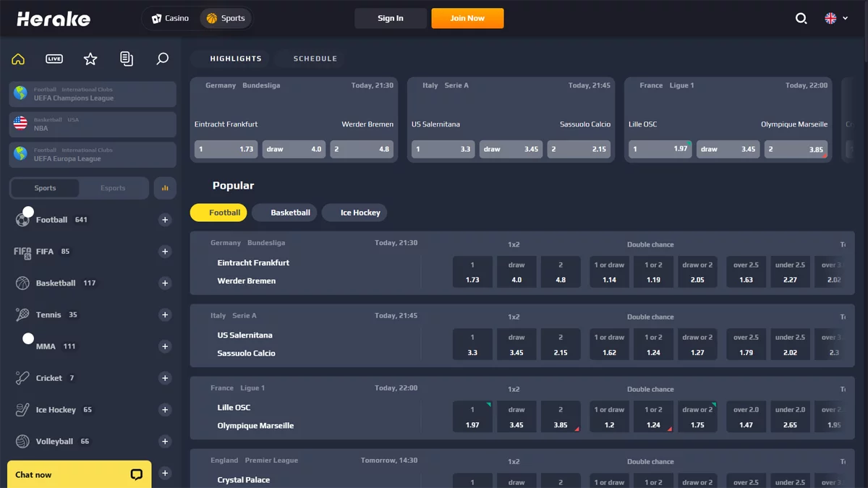868x488 pixels.
Task: Expand the FIFA category
Action: click(x=165, y=252)
